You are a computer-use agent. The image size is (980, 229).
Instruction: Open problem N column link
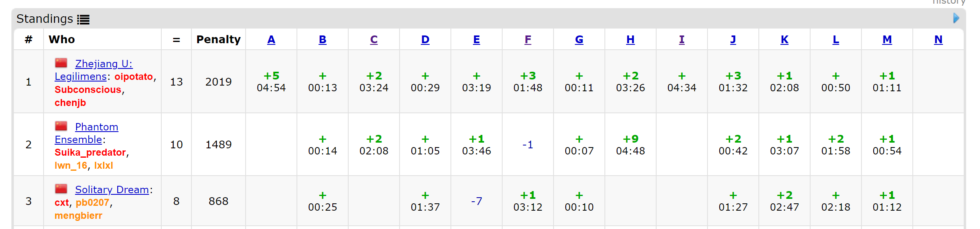(x=938, y=40)
